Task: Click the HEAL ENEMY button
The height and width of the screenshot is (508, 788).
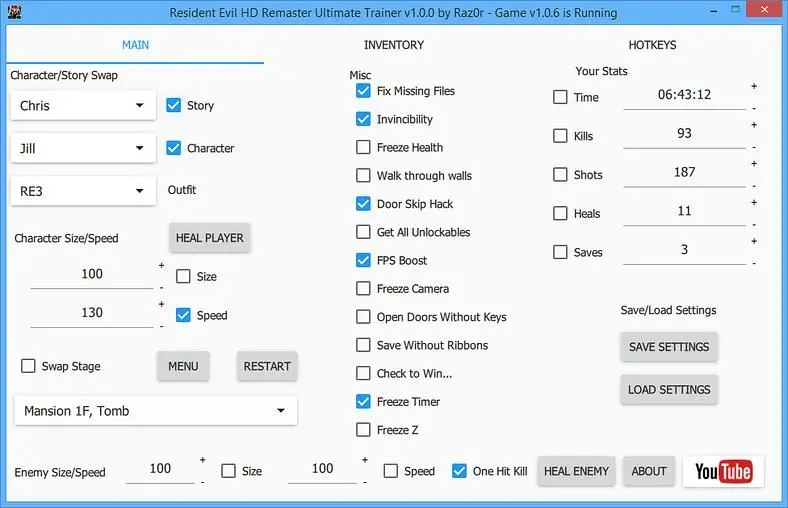Action: click(x=576, y=471)
